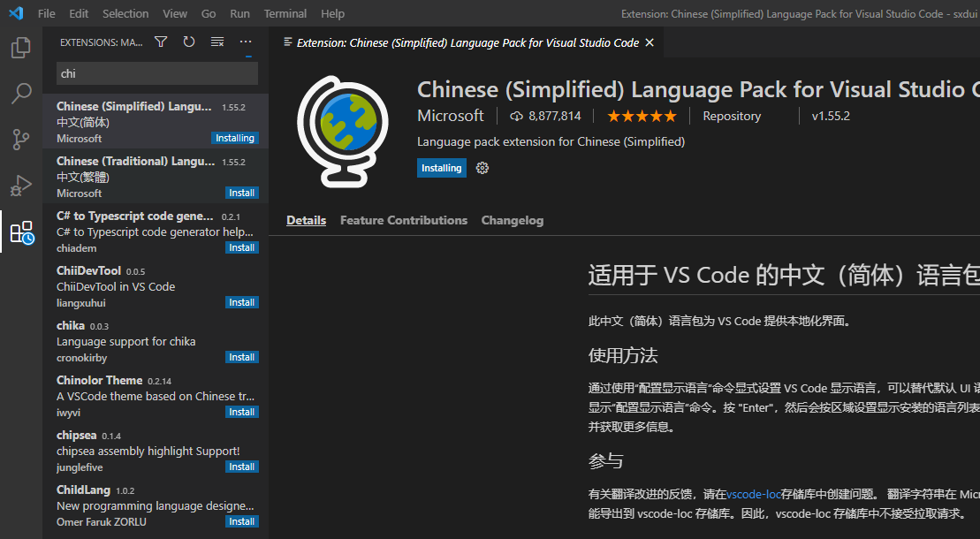Install C# to Typescript code generator

[x=242, y=247]
